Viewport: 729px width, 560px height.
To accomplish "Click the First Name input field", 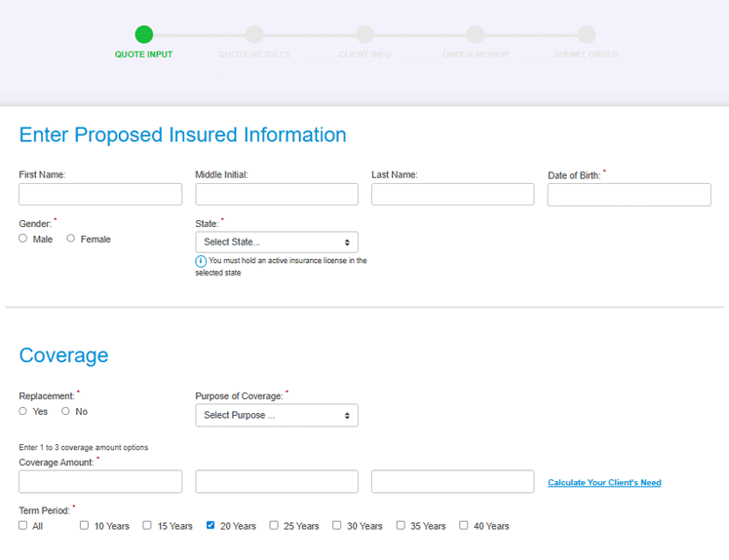I will click(100, 194).
